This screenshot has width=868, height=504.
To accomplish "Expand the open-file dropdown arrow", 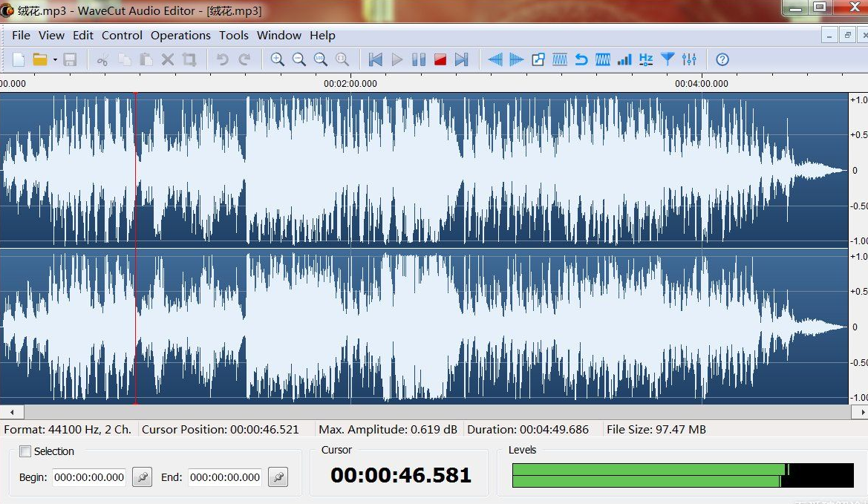I will click(55, 59).
